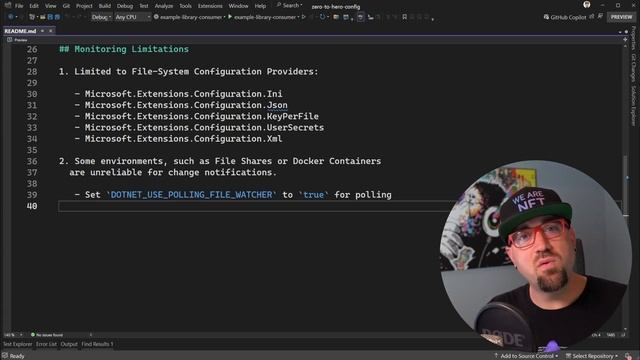Screen dimensions: 640x360
Task: Click Select Repository in status bar
Action: 592,356
